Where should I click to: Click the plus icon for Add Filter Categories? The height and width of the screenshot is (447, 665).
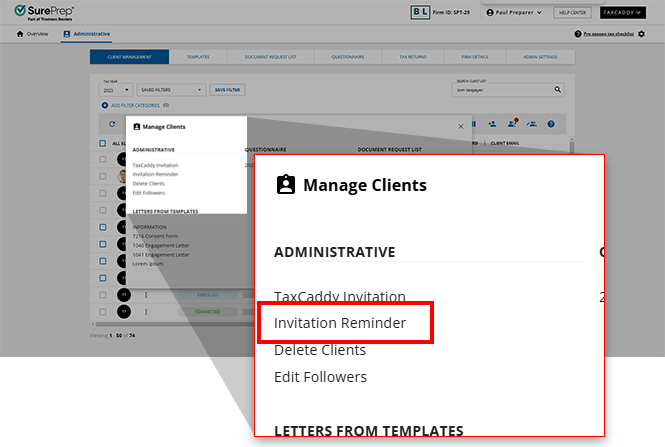click(x=105, y=105)
